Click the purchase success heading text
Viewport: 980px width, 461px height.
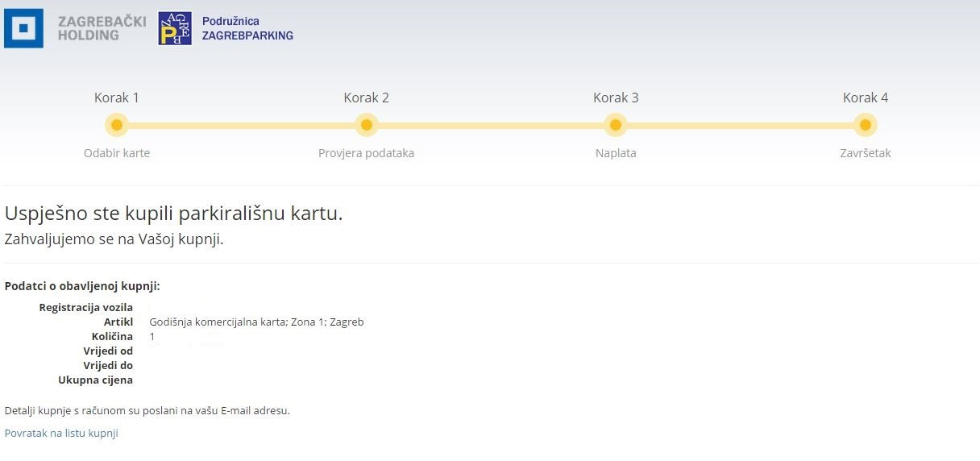[173, 214]
